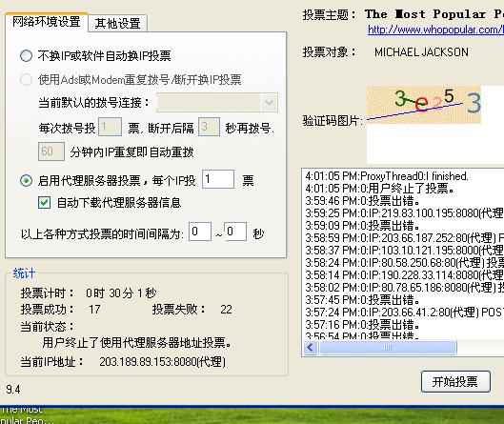Uncheck 自动下载代理服务器信息 checkbox

45,203
